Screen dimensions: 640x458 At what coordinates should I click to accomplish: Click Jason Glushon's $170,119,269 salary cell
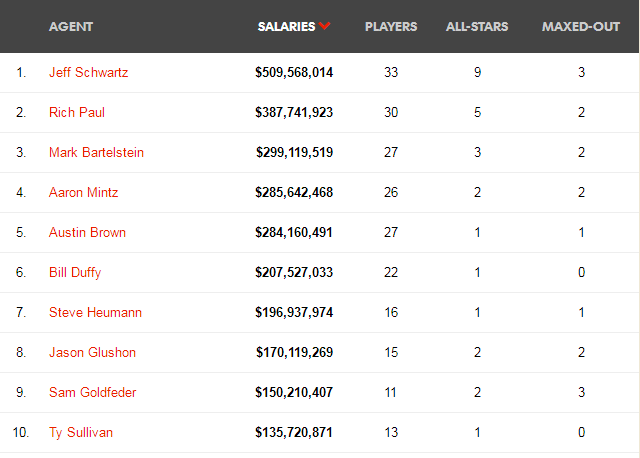click(x=294, y=352)
